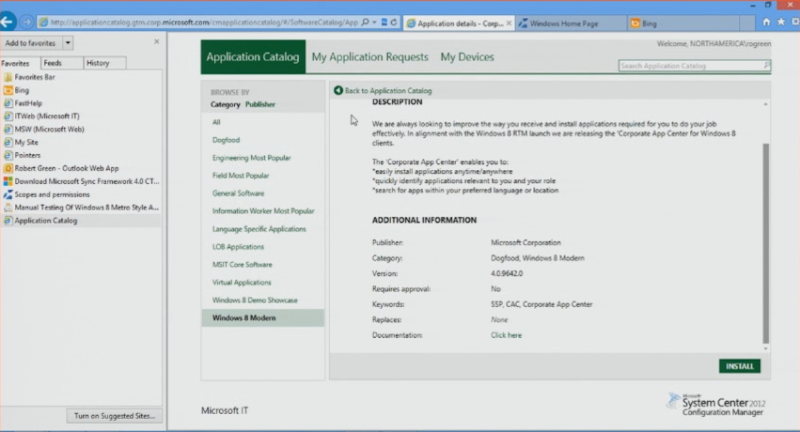Open the Documentation Click here link
This screenshot has width=800, height=432.
(x=506, y=335)
